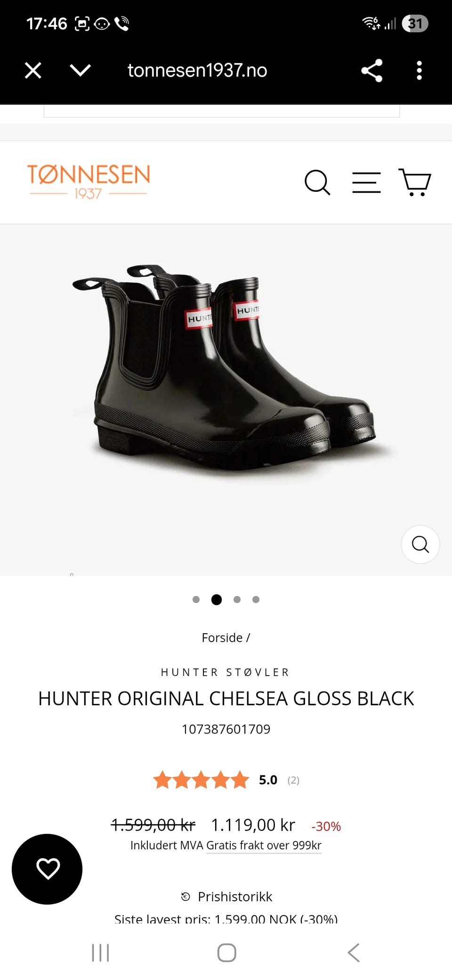Tap the share icon in browser bar
This screenshot has width=452, height=980.
(x=371, y=71)
